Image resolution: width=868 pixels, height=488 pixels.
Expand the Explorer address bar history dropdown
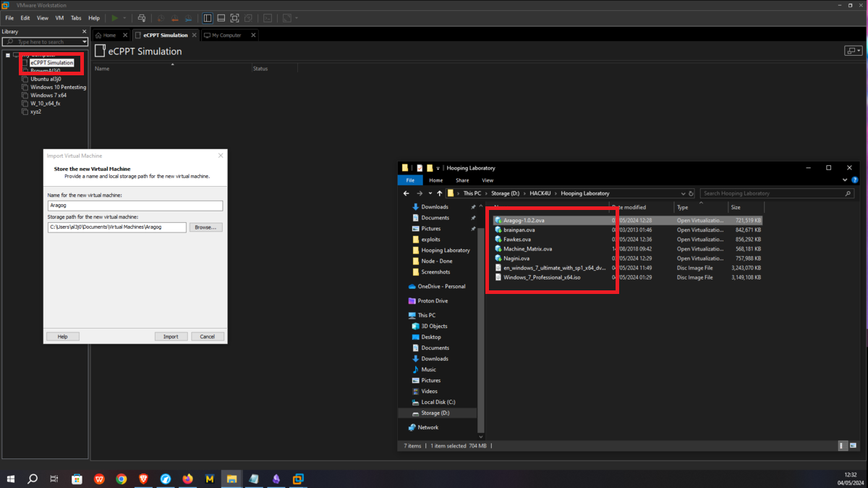tap(683, 193)
